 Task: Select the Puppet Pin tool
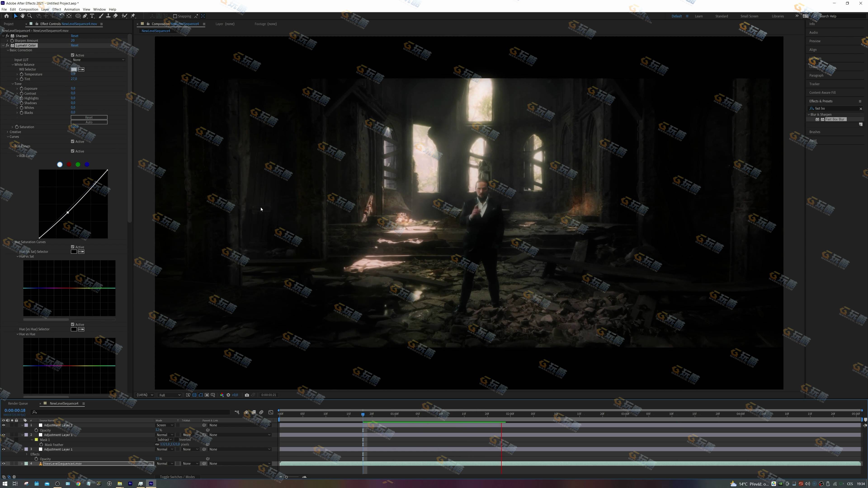[133, 16]
